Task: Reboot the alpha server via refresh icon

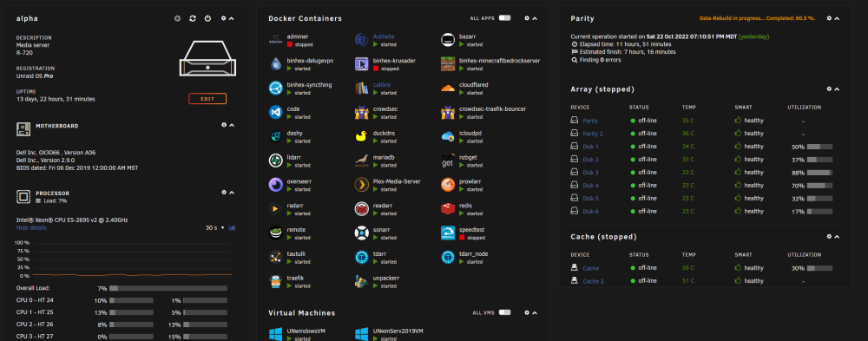Action: pos(192,18)
